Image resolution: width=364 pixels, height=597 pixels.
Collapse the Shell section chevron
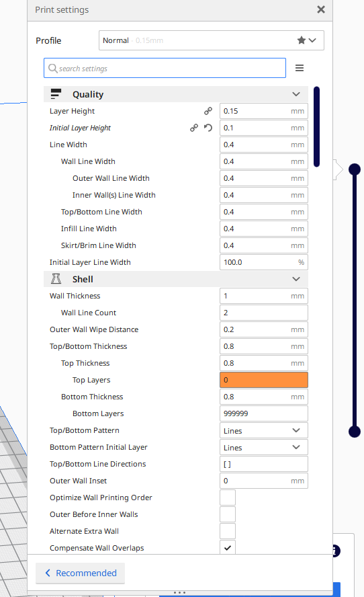tap(296, 279)
